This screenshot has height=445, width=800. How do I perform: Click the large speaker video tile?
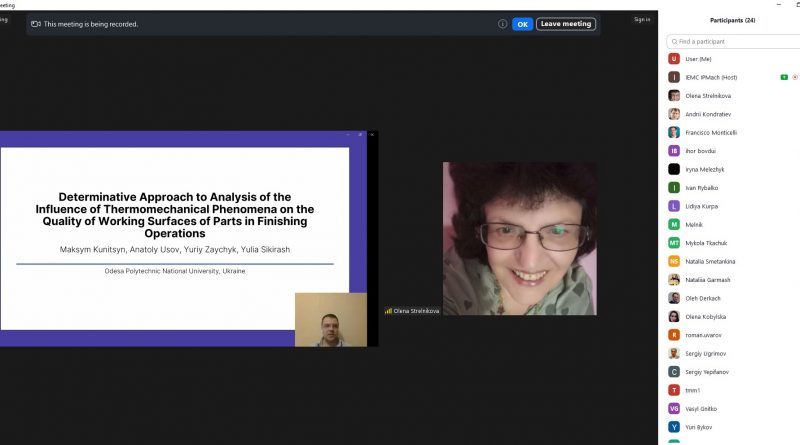pyautogui.click(x=519, y=238)
